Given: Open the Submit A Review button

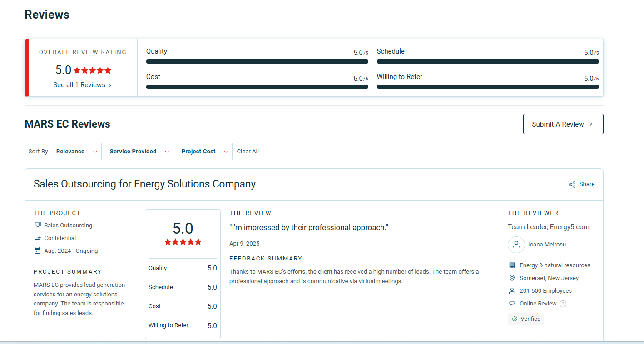Looking at the screenshot, I should [563, 124].
